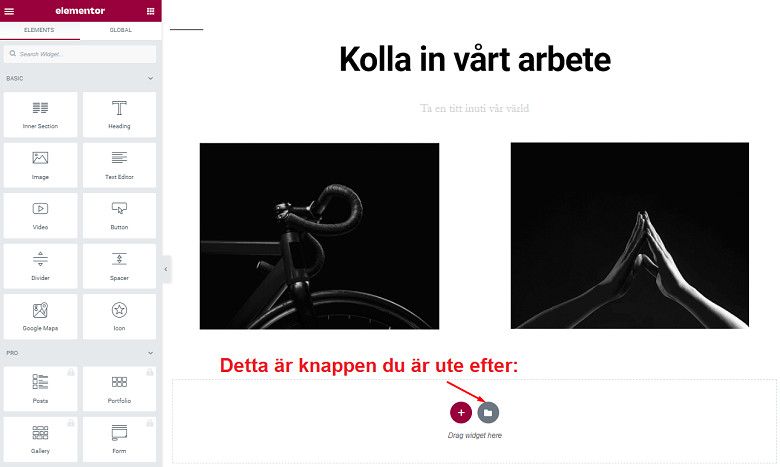
Task: Select the Heading widget
Action: point(119,114)
